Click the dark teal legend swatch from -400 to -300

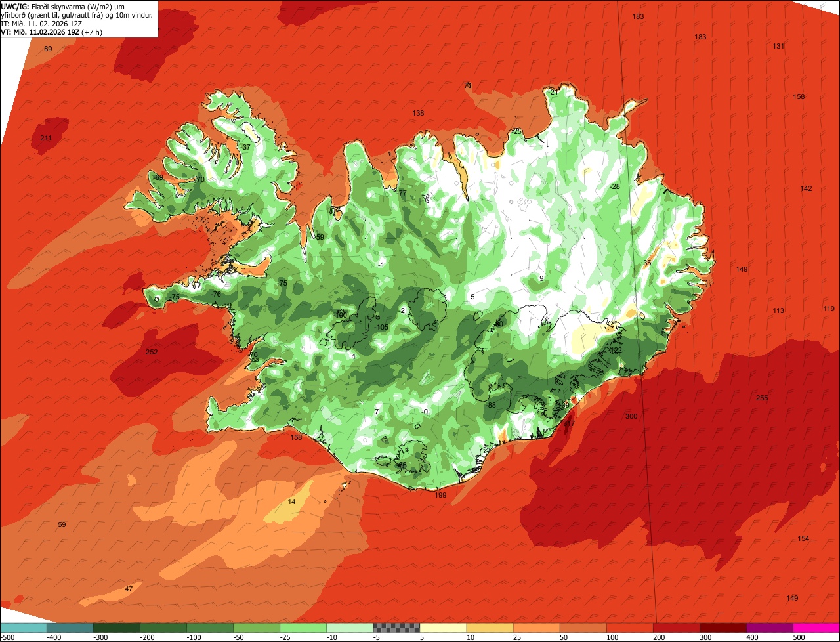pos(70,628)
